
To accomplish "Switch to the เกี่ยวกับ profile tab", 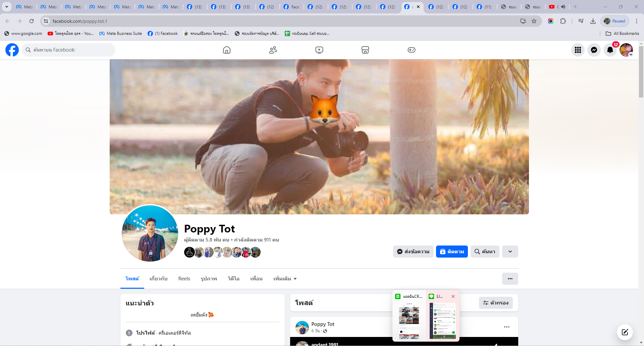I will (x=158, y=279).
